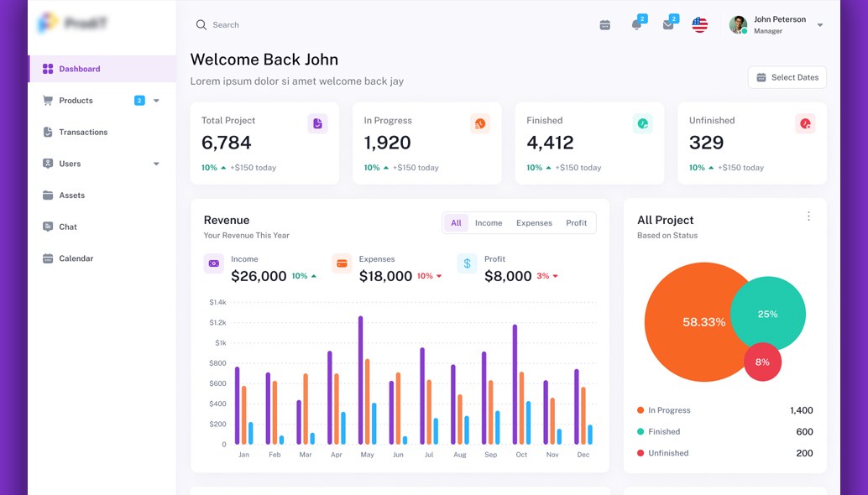Toggle the Profit revenue filter
This screenshot has height=495, width=868.
pos(576,223)
